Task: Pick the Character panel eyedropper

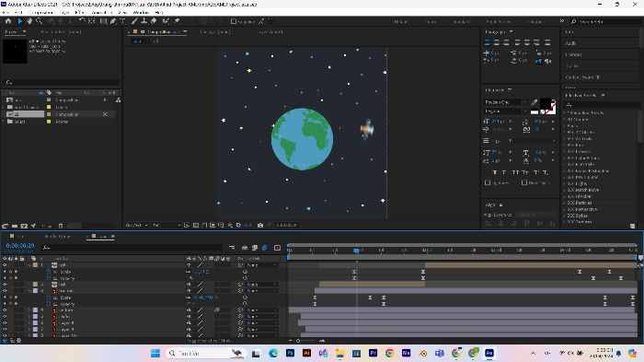Action: tap(534, 102)
